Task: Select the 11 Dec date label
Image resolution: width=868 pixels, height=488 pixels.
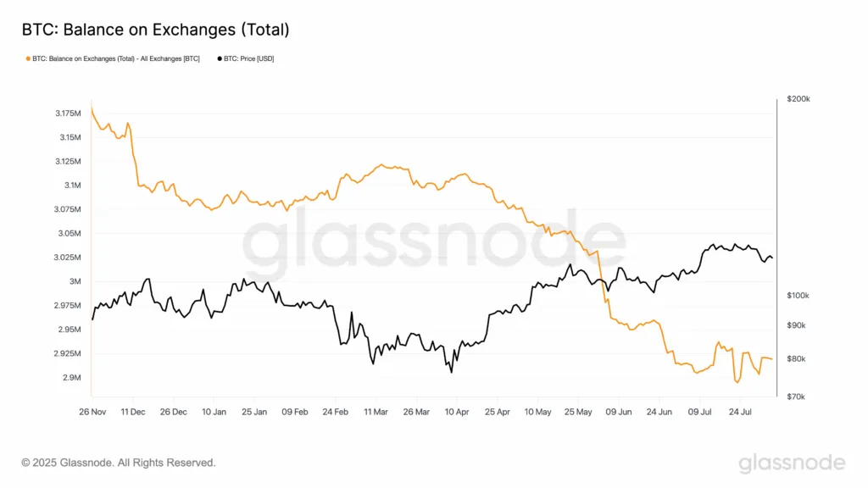Action: click(x=133, y=413)
